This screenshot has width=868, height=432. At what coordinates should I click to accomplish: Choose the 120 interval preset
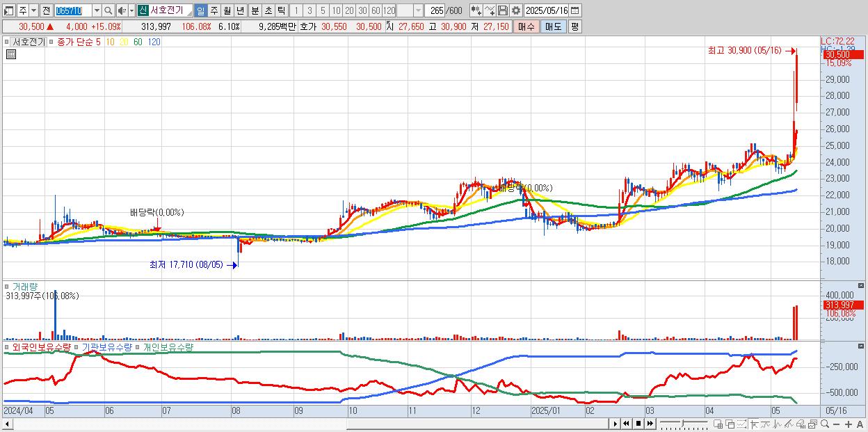[x=389, y=10]
